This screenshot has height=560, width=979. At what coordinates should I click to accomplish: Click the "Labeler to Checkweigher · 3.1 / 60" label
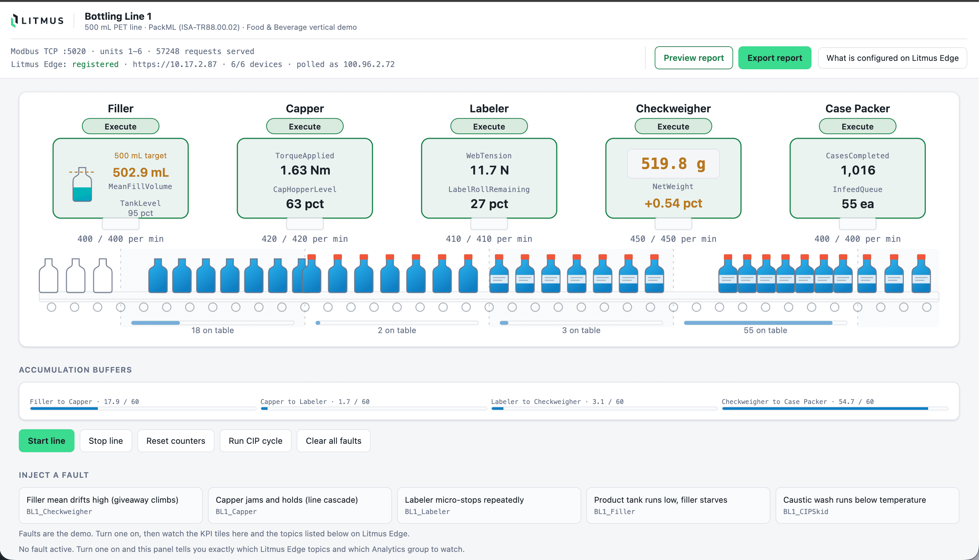coord(557,401)
